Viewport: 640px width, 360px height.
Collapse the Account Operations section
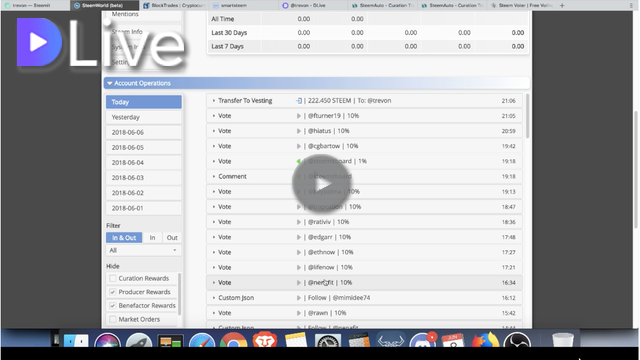(x=109, y=83)
